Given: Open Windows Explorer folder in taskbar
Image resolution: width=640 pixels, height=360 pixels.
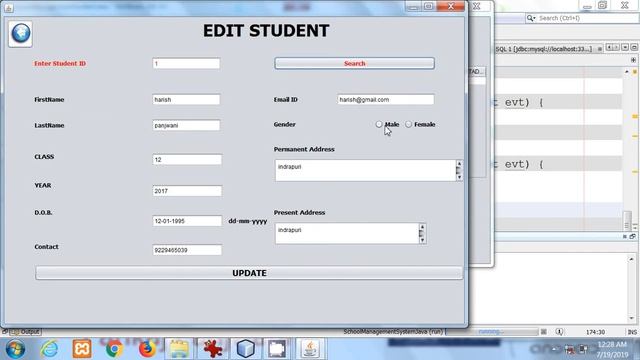Looking at the screenshot, I should click(179, 349).
